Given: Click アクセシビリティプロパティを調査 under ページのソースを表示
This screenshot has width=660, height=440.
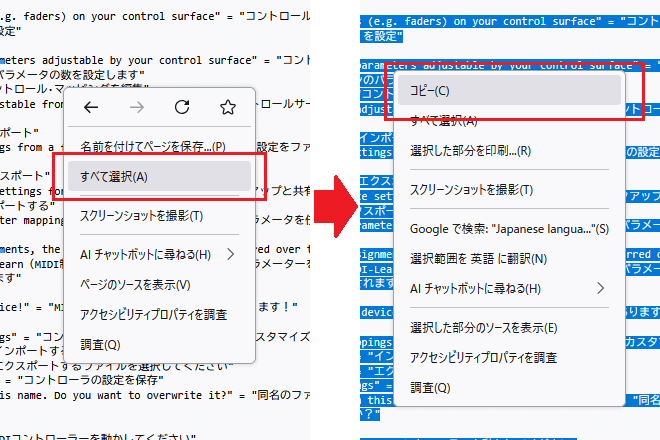Looking at the screenshot, I should click(154, 314).
